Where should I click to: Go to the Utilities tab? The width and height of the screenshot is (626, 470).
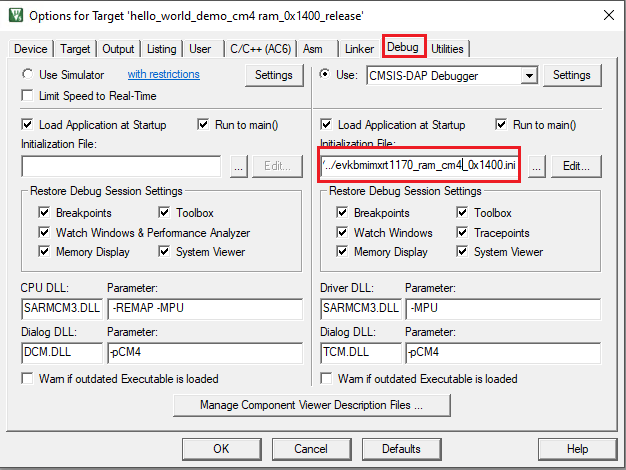pyautogui.click(x=447, y=48)
